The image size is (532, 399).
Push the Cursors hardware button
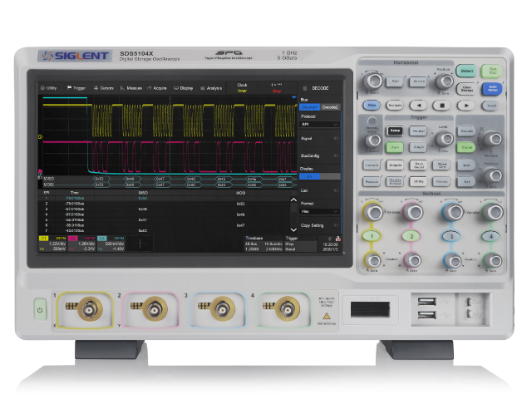pyautogui.click(x=372, y=165)
